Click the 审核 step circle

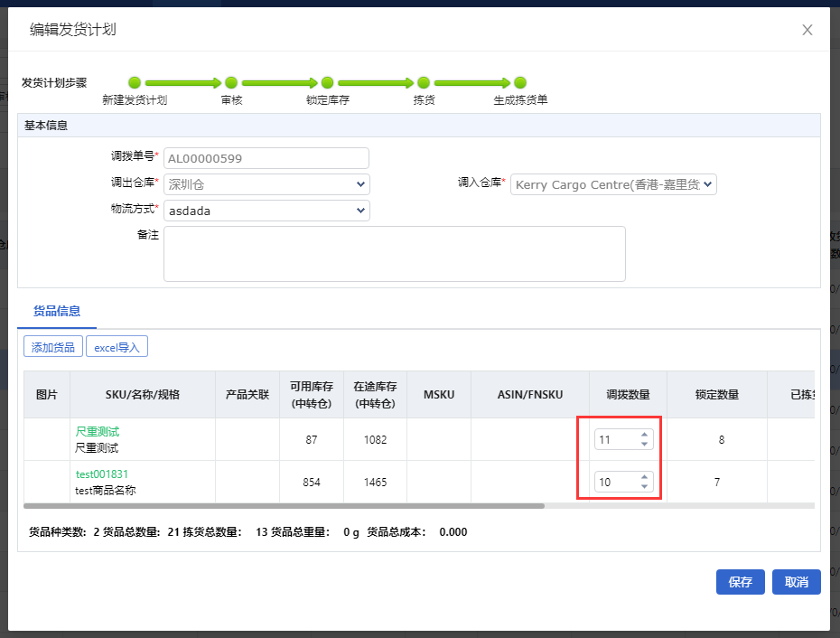tap(231, 82)
